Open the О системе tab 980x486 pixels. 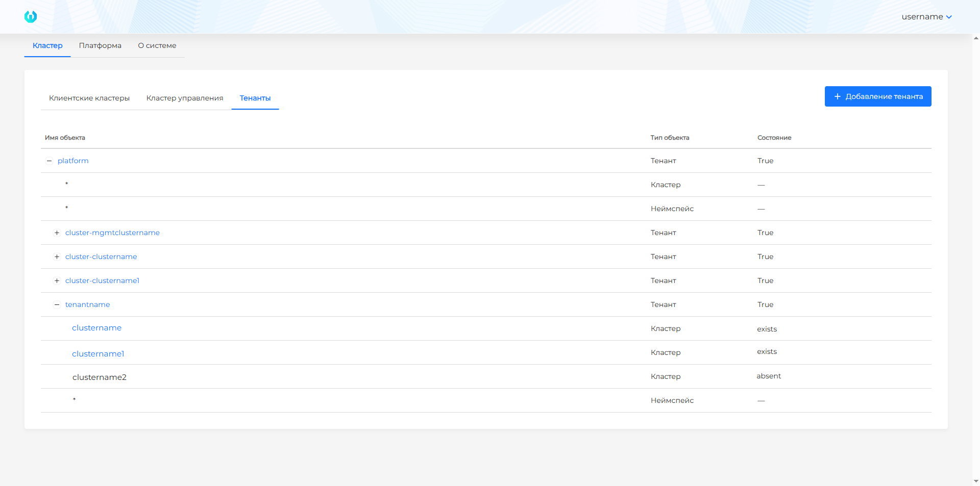click(x=157, y=45)
